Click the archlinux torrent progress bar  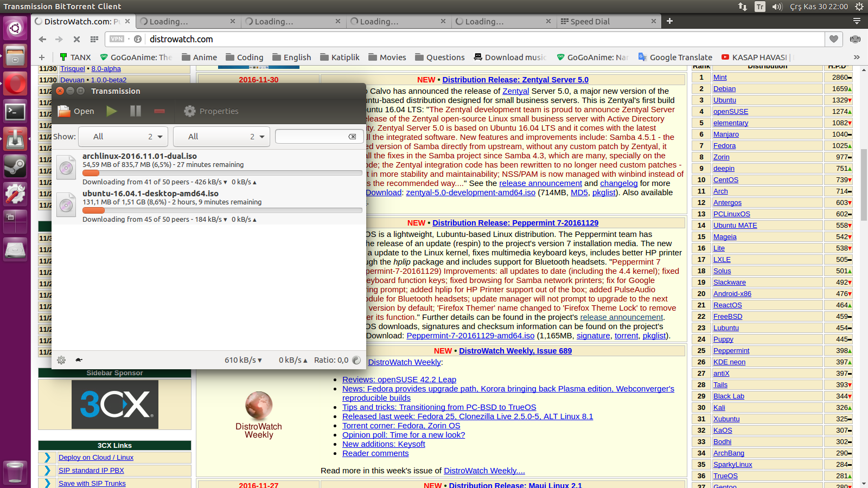pos(222,173)
